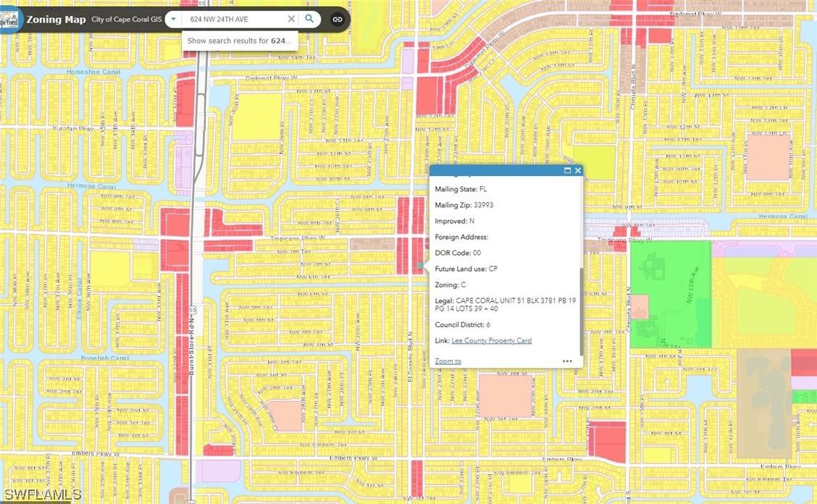The height and width of the screenshot is (504, 817).
Task: Click the 'Horseshoe Canal' map label
Action: (x=93, y=72)
